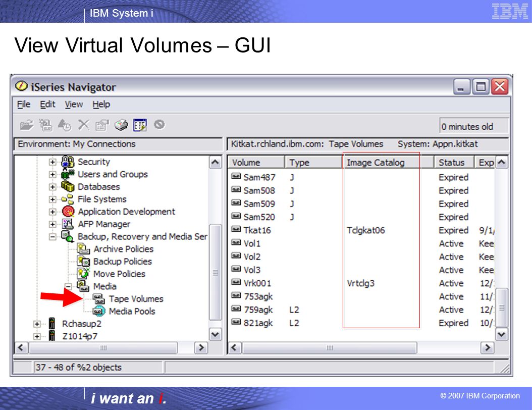The height and width of the screenshot is (410, 532).
Task: Sort by the Volume column header
Action: pyautogui.click(x=256, y=163)
